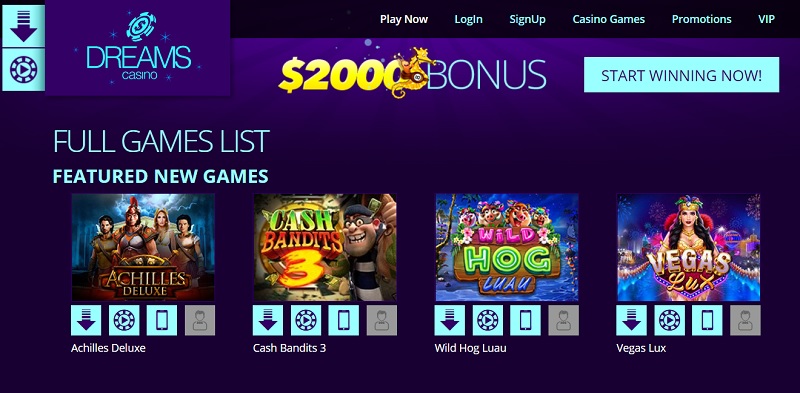Click the Start Winning Now button

click(x=681, y=75)
